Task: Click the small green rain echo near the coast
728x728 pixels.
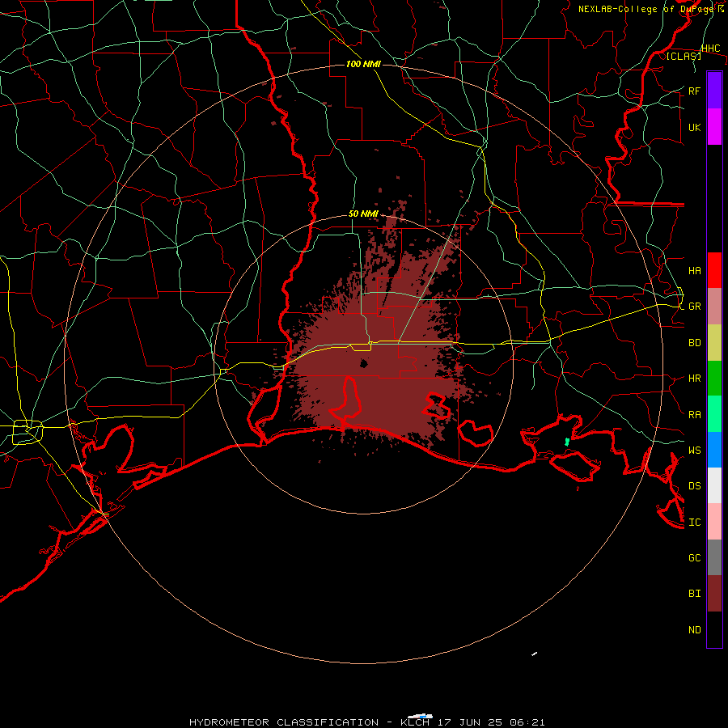Action: tap(567, 442)
